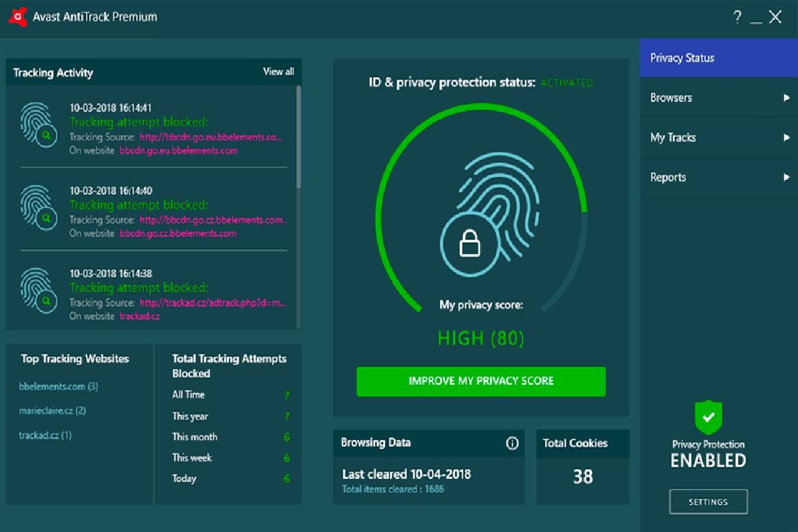Expand the Reports sidebar section
This screenshot has height=532, width=798.
point(718,178)
